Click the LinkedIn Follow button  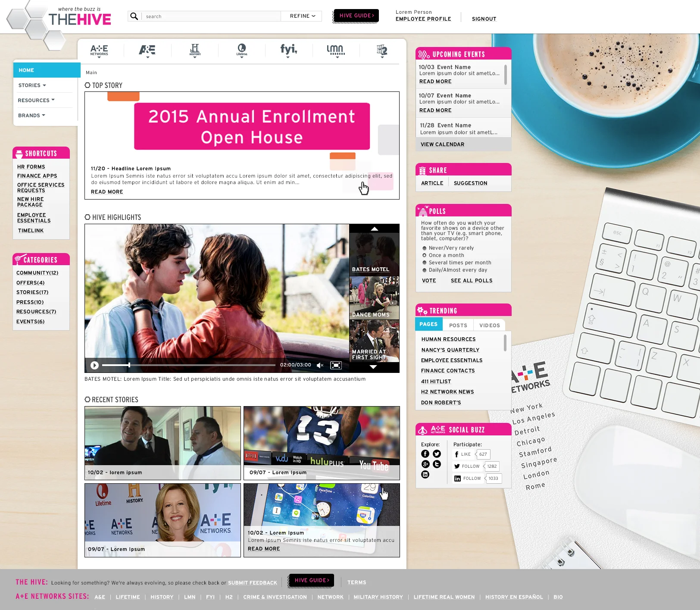[x=468, y=479]
